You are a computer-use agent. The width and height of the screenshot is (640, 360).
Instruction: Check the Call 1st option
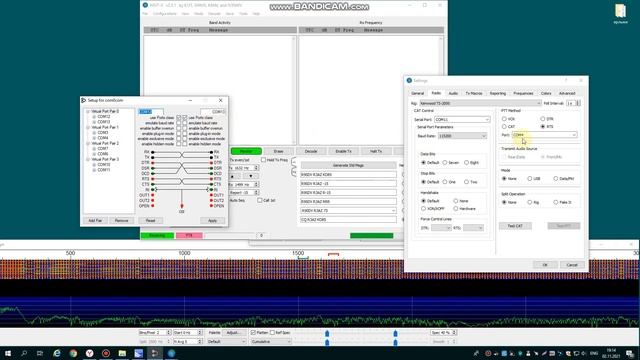pos(260,200)
